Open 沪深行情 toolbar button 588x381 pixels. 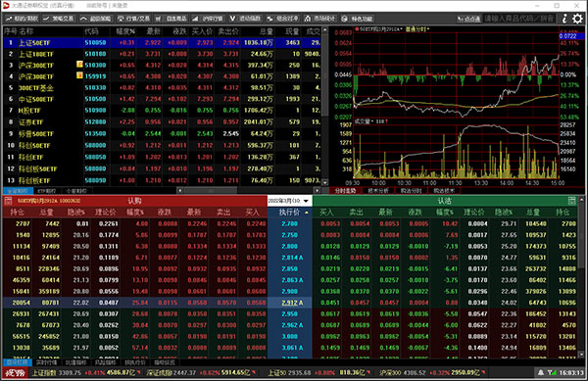(208, 19)
